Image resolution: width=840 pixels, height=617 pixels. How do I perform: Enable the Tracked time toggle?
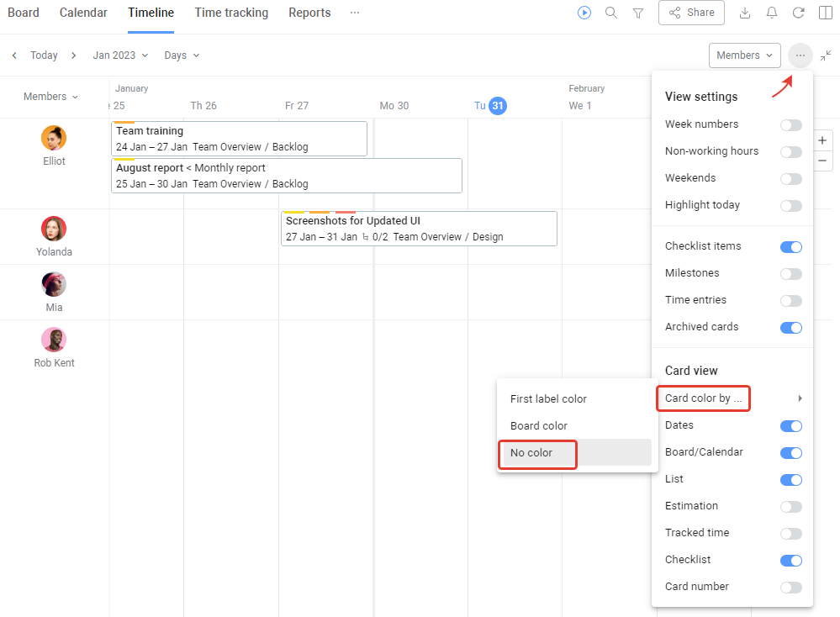(790, 534)
